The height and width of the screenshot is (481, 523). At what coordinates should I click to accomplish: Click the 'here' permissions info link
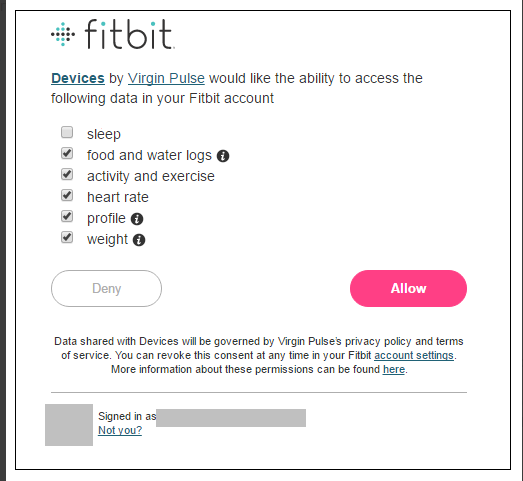[x=394, y=370]
